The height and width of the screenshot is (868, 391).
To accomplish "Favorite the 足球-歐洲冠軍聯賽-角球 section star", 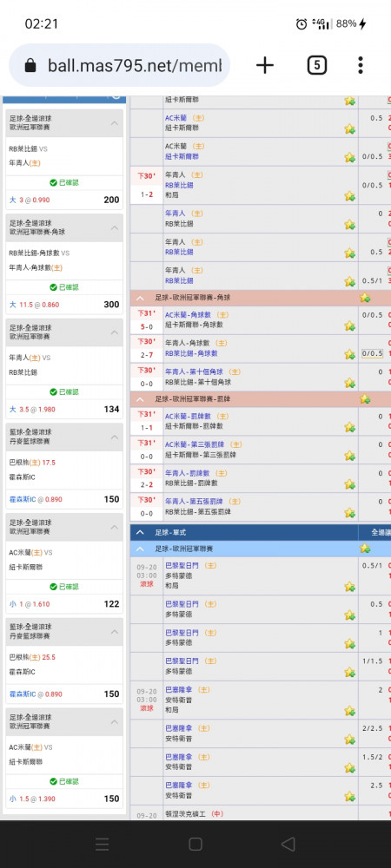I will click(x=364, y=298).
